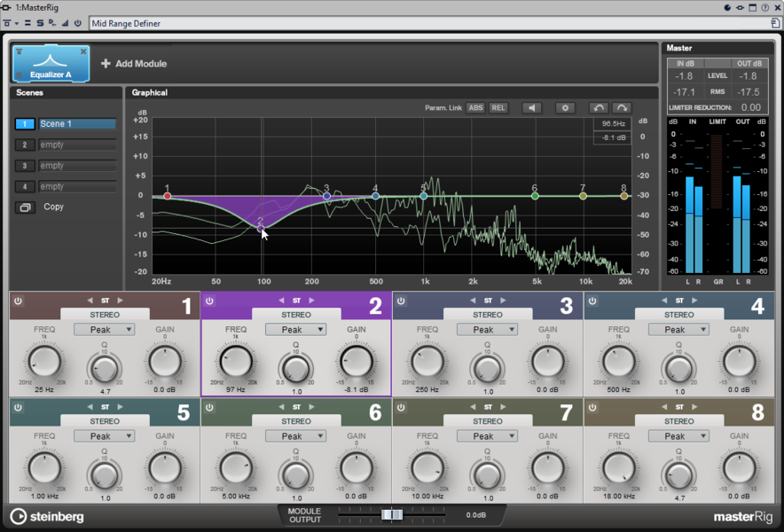The width and height of the screenshot is (784, 532).
Task: Toggle band 7 power button
Action: click(401, 408)
